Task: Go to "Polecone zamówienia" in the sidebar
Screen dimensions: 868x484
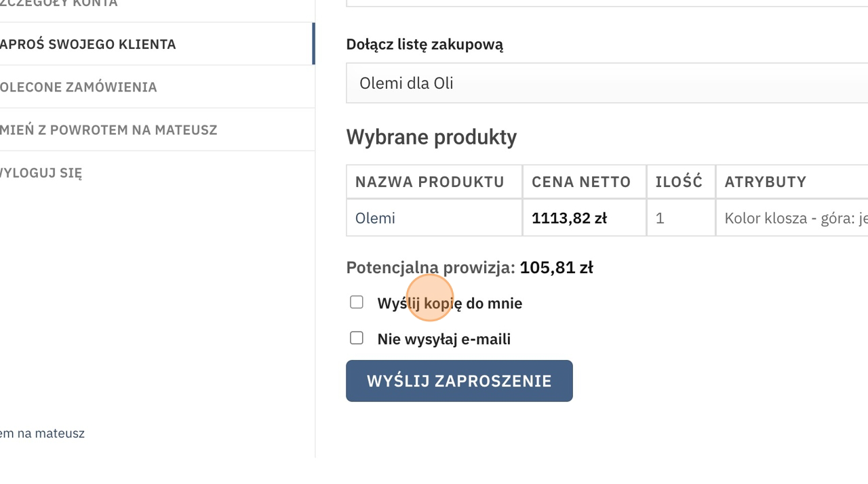Action: click(79, 87)
